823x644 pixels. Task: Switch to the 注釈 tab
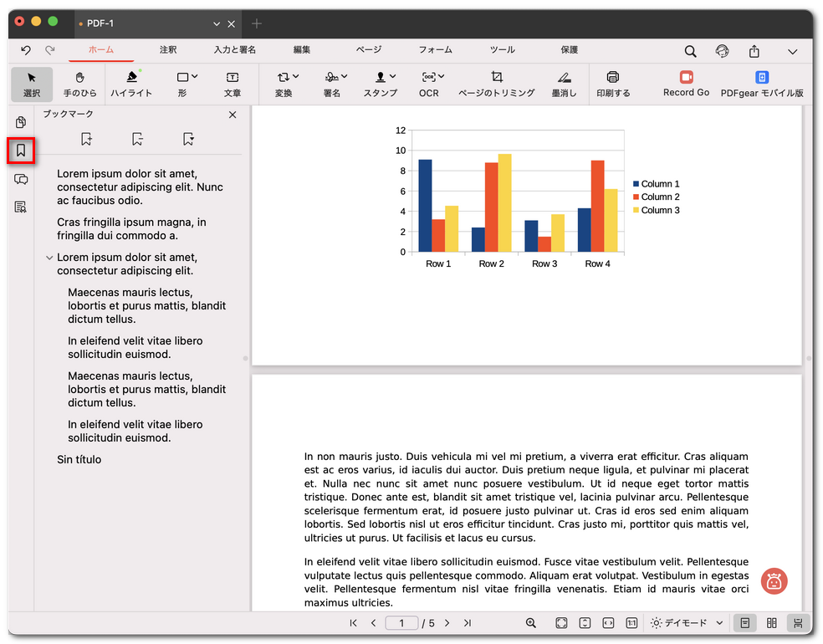[x=168, y=50]
